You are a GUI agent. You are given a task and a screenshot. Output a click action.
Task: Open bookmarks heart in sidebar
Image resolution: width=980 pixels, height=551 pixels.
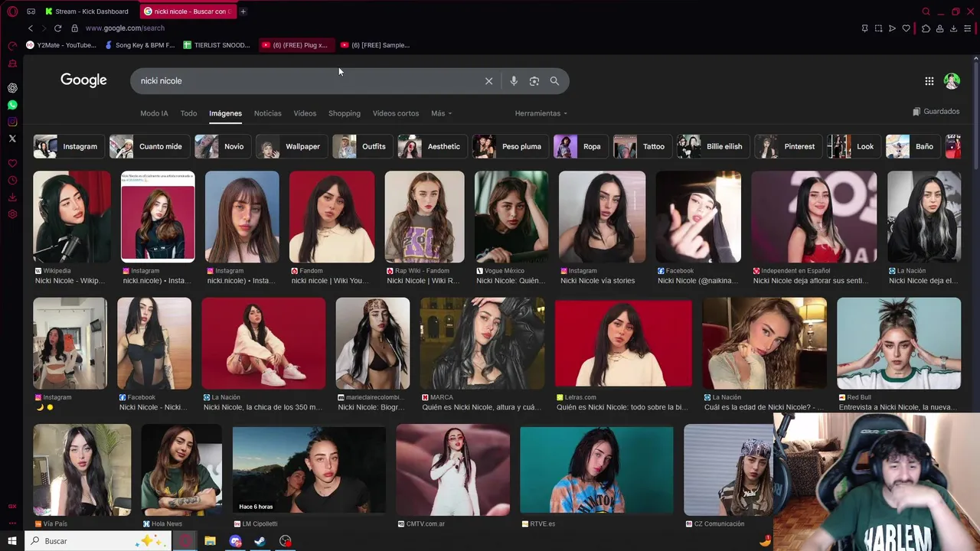point(12,164)
